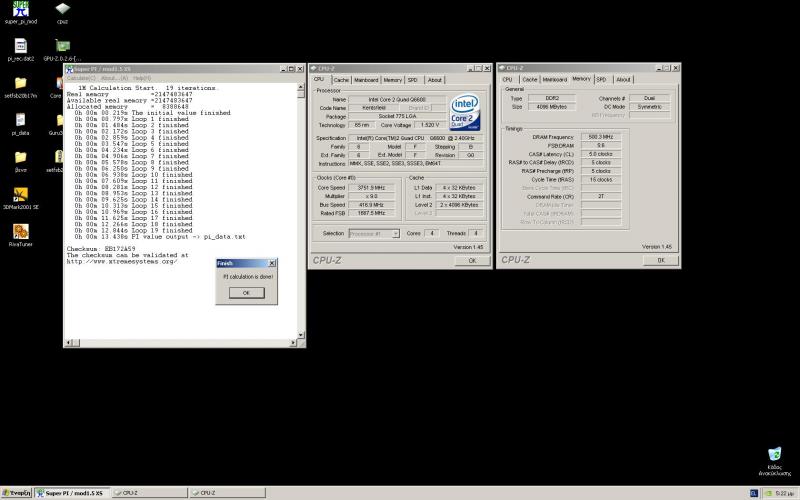
Task: Click the Level 2 cache value 2 x 4096 KBytes
Action: (x=459, y=205)
